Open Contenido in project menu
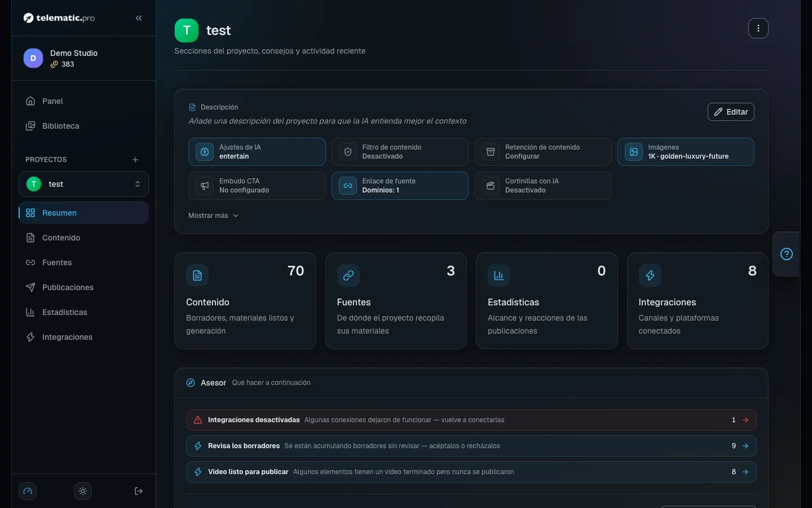Viewport: 812px width, 508px height. 83,238
